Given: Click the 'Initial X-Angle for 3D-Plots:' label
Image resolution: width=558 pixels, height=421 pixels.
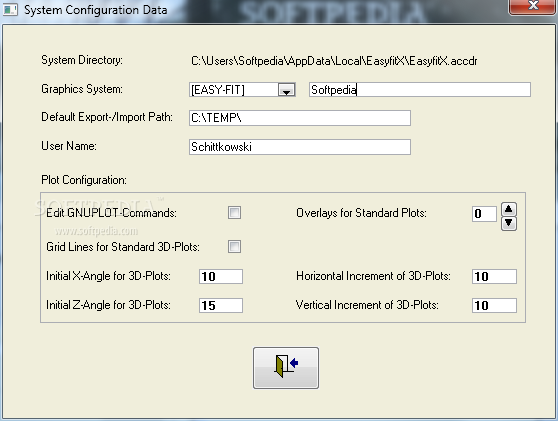Looking at the screenshot, I should pyautogui.click(x=109, y=276).
